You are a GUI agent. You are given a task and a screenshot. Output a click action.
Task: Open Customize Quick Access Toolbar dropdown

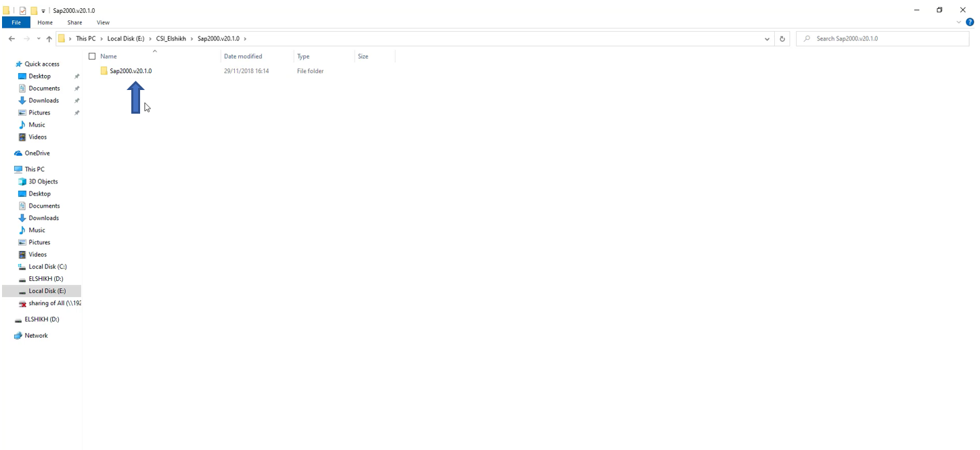coord(43,11)
